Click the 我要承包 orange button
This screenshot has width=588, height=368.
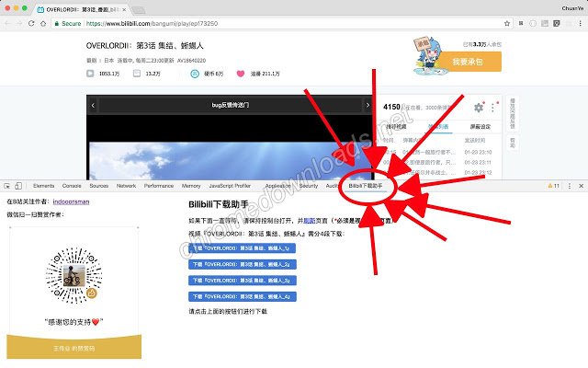[x=468, y=62]
